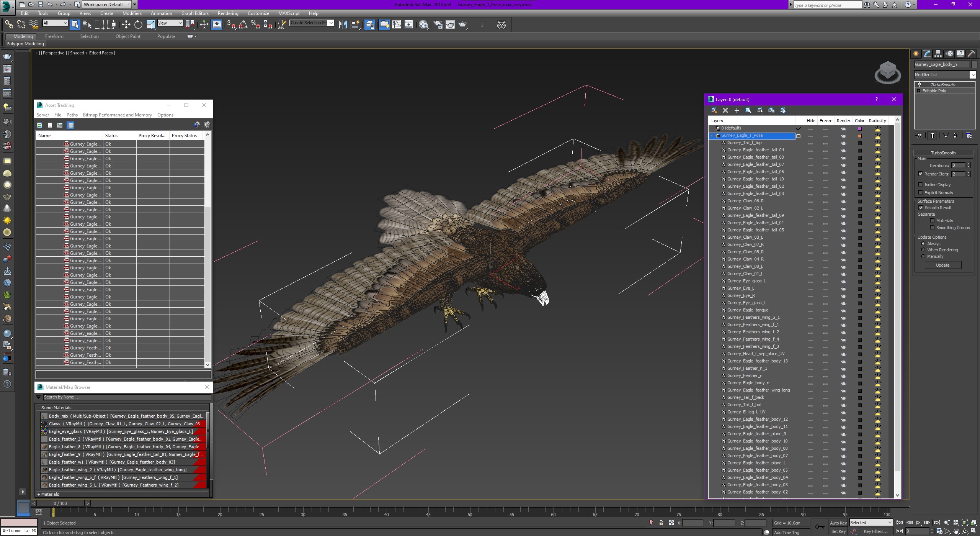Image resolution: width=980 pixels, height=536 pixels.
Task: Check the Smoothing Groups option
Action: [x=933, y=228]
